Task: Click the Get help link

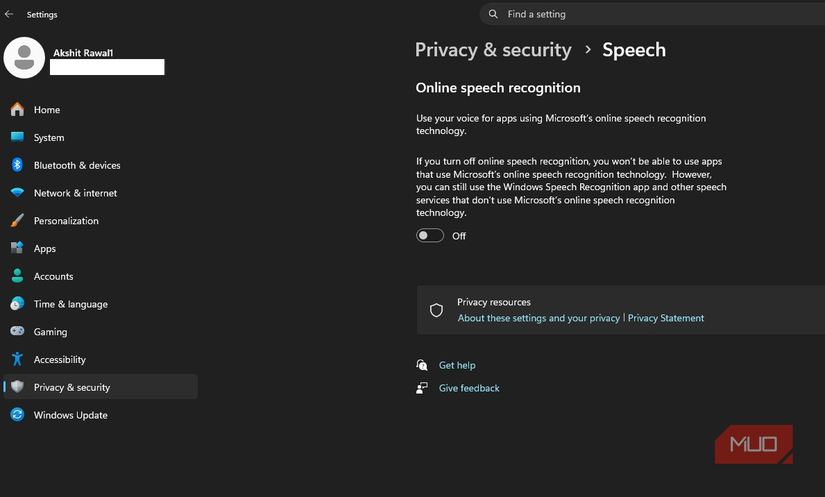Action: tap(457, 365)
